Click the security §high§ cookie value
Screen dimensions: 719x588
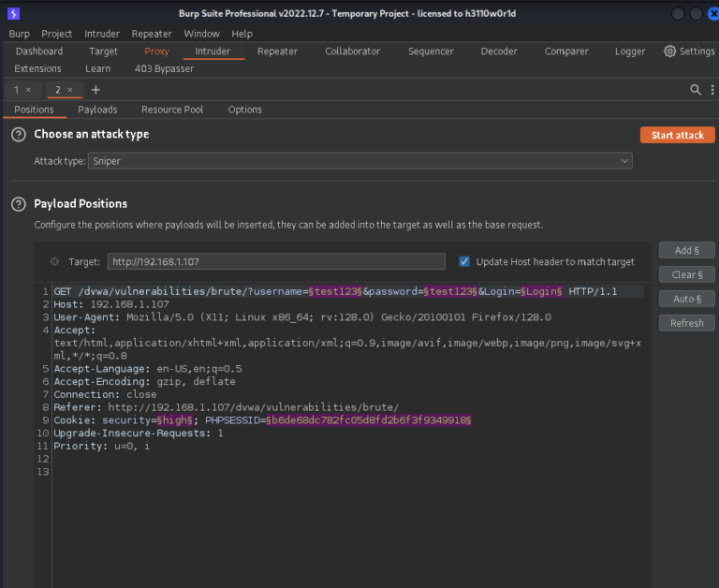(175, 420)
